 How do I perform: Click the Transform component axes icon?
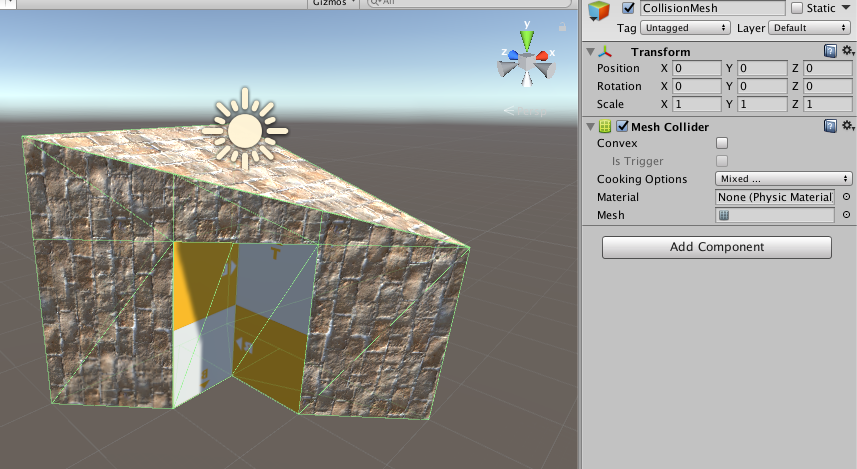[605, 52]
